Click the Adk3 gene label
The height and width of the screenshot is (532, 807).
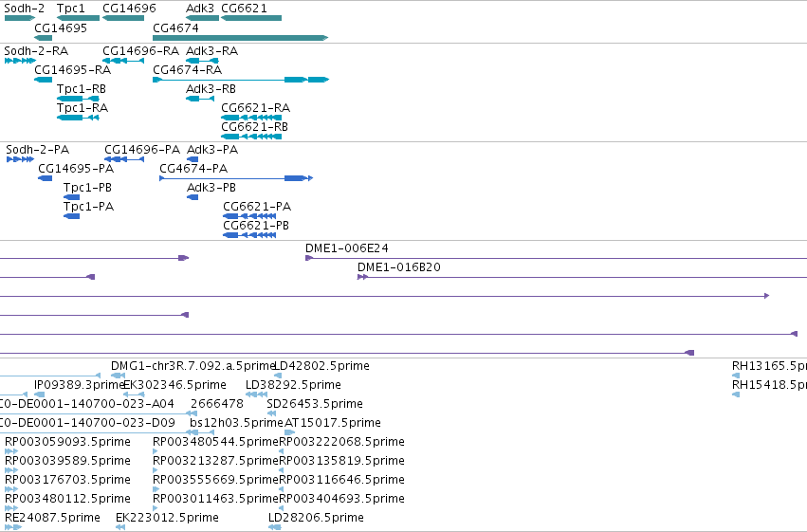200,9
